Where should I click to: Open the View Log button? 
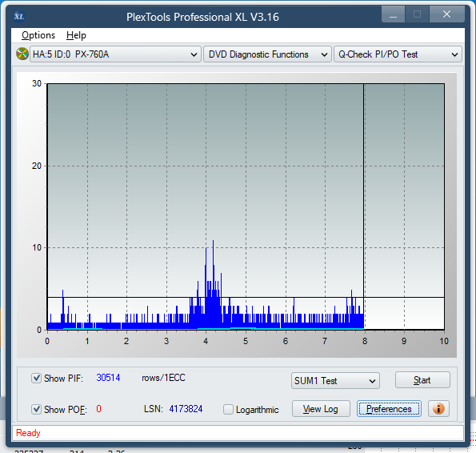coord(321,409)
